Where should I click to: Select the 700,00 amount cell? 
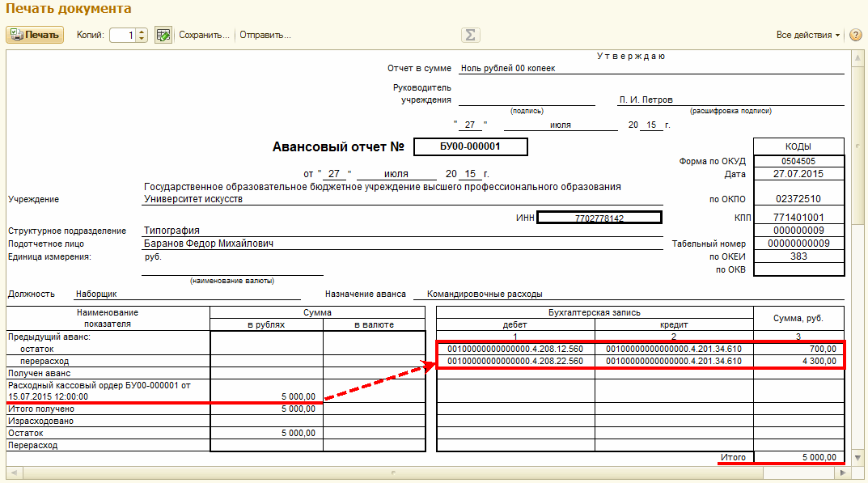798,349
